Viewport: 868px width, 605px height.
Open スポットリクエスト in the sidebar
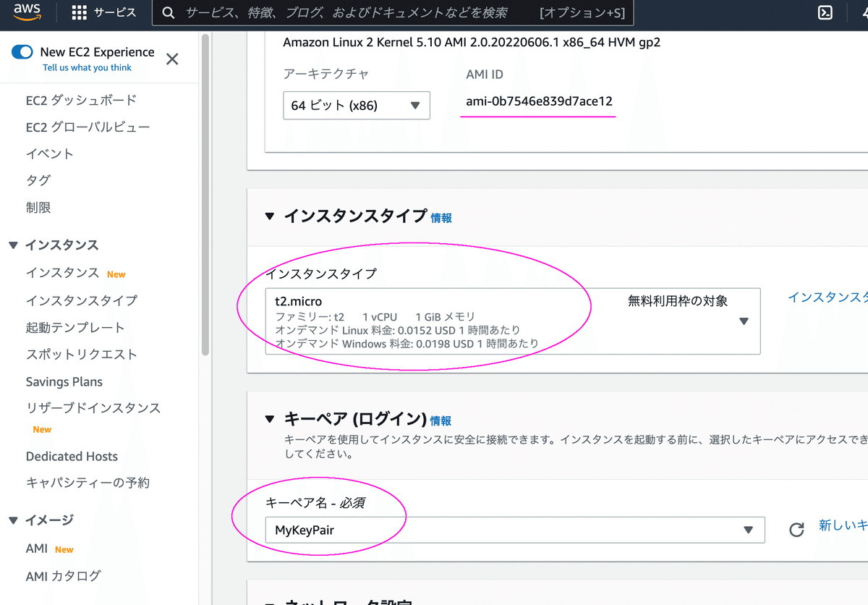coord(81,354)
